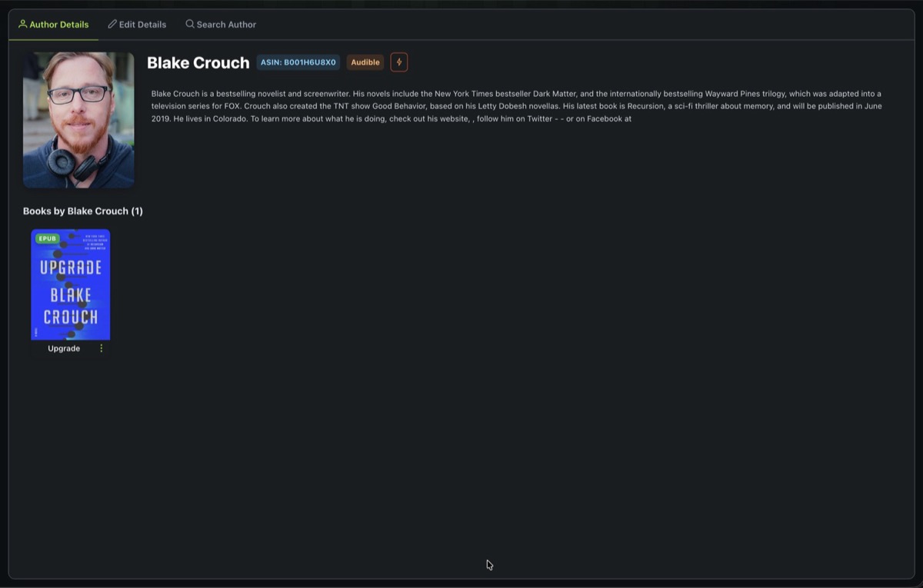The width and height of the screenshot is (923, 588).
Task: Click the ASIN B001H6U8X0 badge
Action: 298,62
